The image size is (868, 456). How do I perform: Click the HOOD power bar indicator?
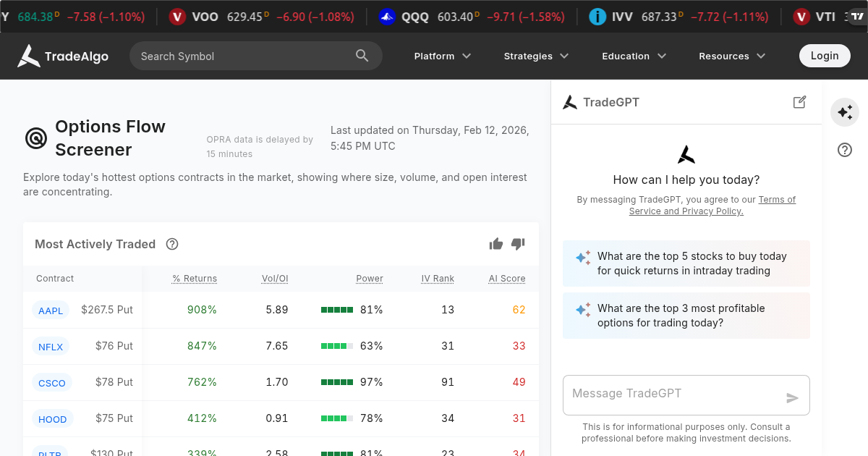(337, 418)
